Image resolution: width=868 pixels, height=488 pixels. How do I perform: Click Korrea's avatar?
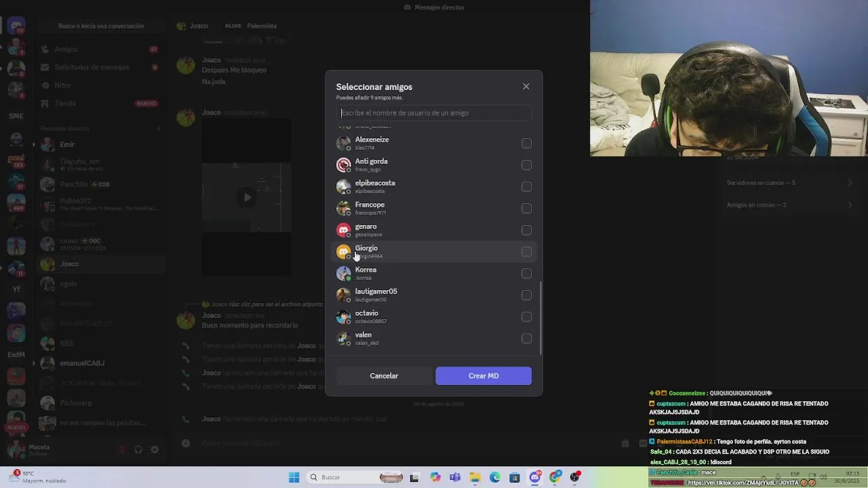point(344,274)
